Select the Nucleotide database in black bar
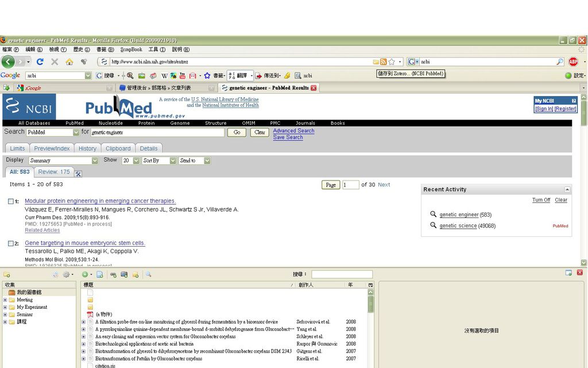This screenshot has width=588, height=368. [111, 123]
